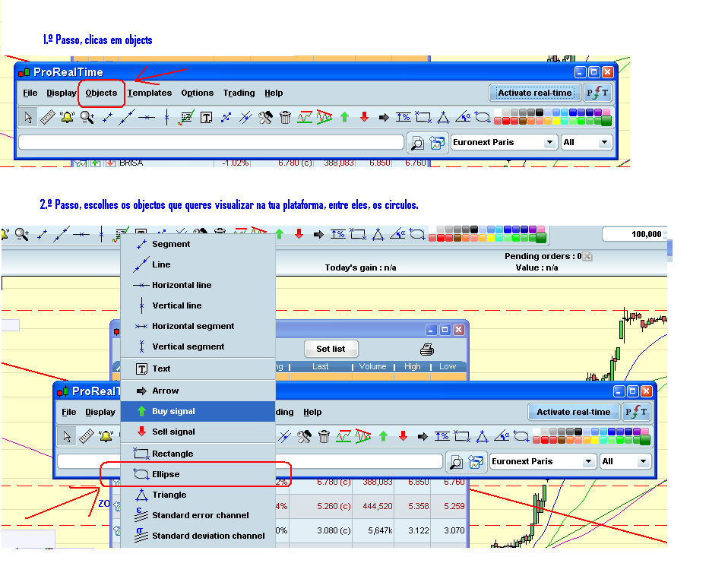The image size is (728, 579).
Task: Select the ellipse tool in first-step window toolbar
Action: click(x=483, y=117)
